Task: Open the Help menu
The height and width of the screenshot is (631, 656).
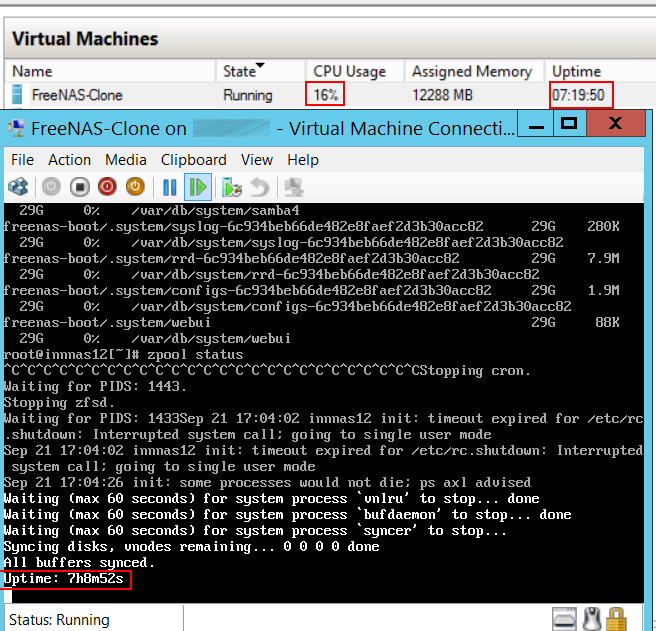Action: (x=303, y=160)
